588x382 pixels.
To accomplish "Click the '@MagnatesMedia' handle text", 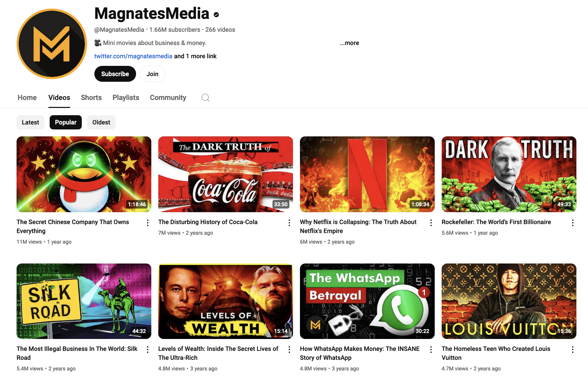I will (119, 30).
